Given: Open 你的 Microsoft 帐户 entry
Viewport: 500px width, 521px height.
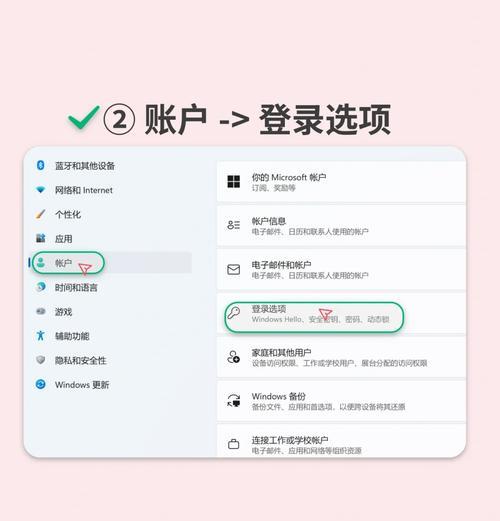Looking at the screenshot, I should click(x=341, y=182).
